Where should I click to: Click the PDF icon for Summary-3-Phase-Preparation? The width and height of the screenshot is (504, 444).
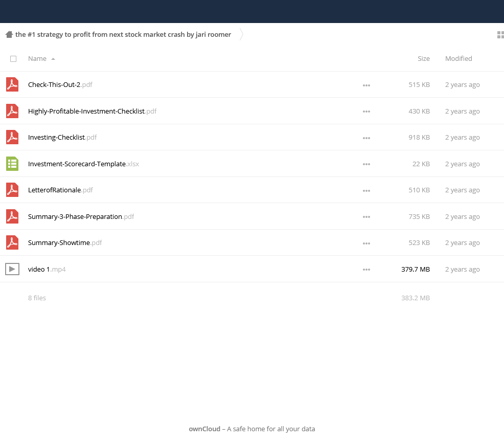pos(12,216)
